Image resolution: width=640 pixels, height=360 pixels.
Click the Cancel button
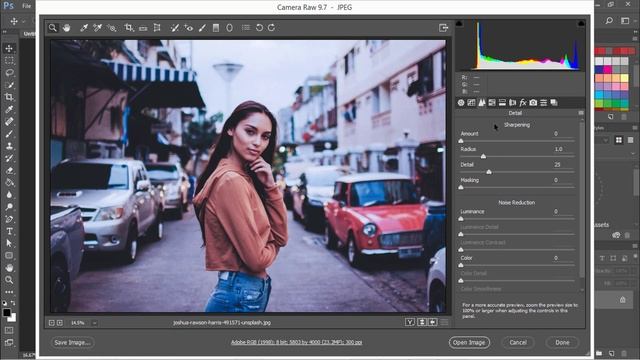[x=518, y=342]
